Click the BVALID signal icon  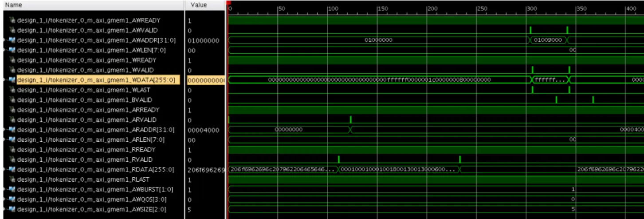click(x=13, y=100)
